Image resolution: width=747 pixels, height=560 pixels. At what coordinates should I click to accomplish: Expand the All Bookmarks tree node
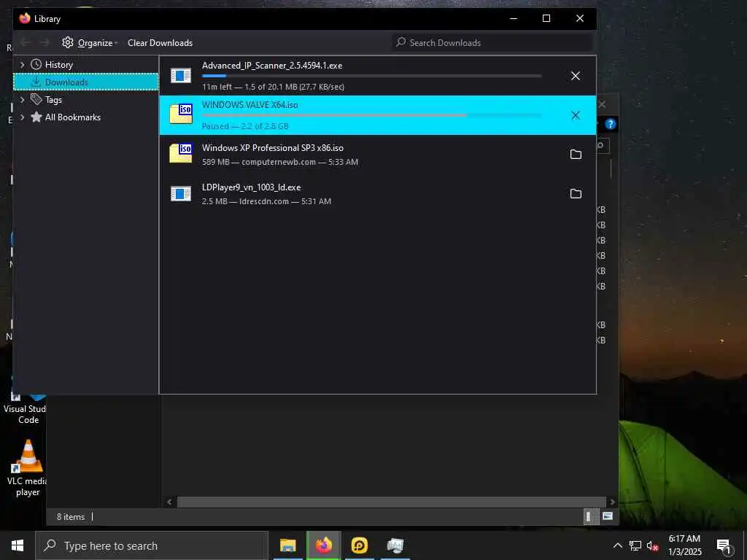22,117
